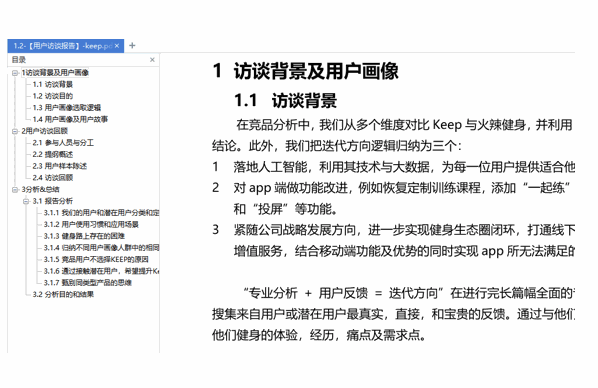Collapse the 3分析&总结 node
Image resolution: width=598 pixels, height=388 pixels.
tap(15, 189)
